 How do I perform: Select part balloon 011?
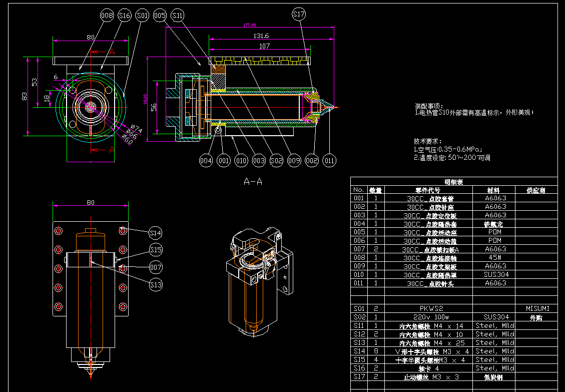329,161
